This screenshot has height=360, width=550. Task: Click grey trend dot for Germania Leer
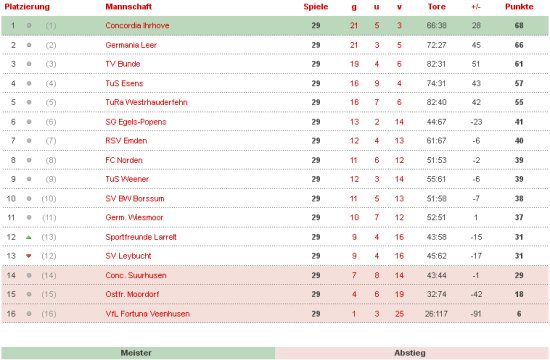29,45
